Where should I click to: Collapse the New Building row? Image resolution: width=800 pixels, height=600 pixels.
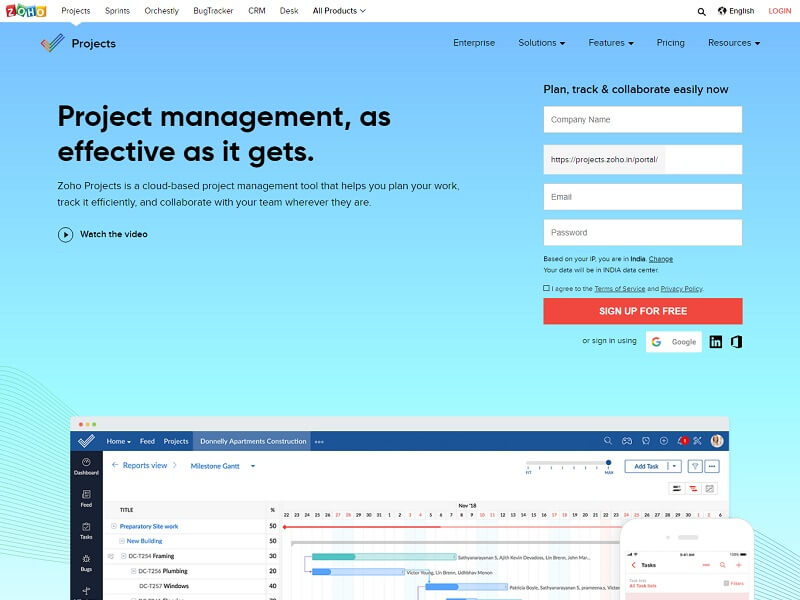(122, 541)
